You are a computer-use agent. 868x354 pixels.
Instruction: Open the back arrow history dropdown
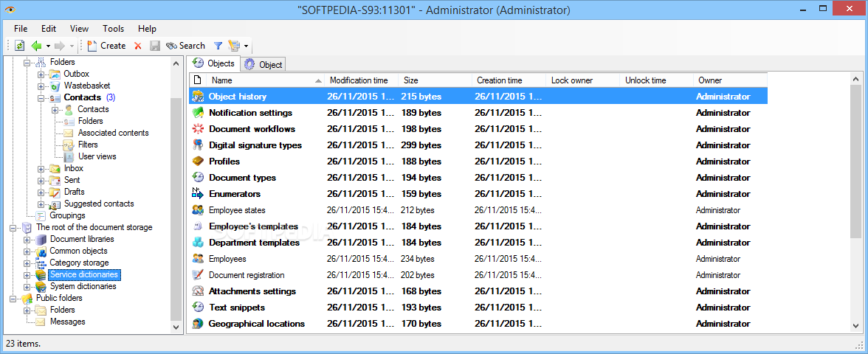click(x=48, y=46)
